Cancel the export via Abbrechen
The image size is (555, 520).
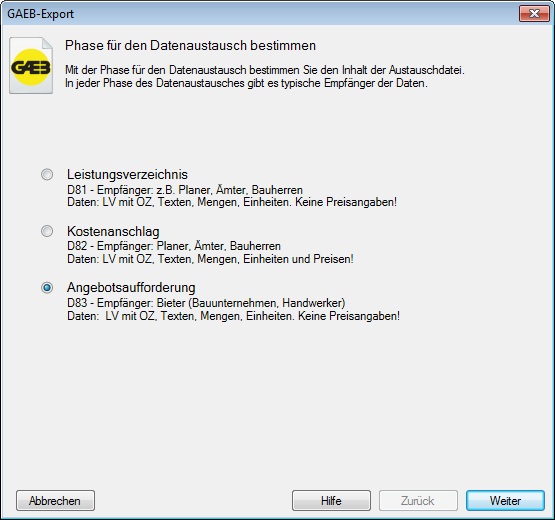click(x=55, y=501)
